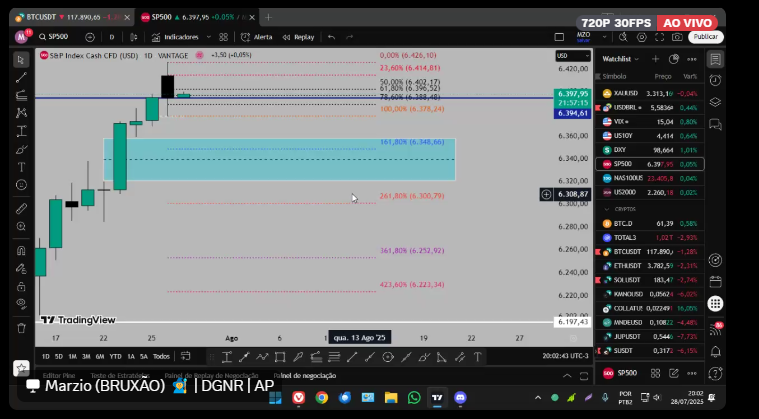Open the Teste de Estratégias tab
The width and height of the screenshot is (759, 419).
(x=120, y=375)
